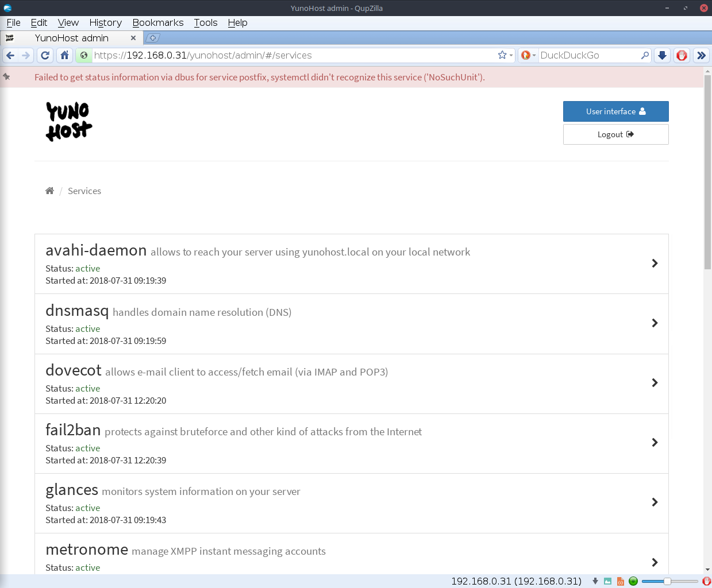Open the Bookmarks menu
The image size is (712, 588).
pyautogui.click(x=158, y=22)
